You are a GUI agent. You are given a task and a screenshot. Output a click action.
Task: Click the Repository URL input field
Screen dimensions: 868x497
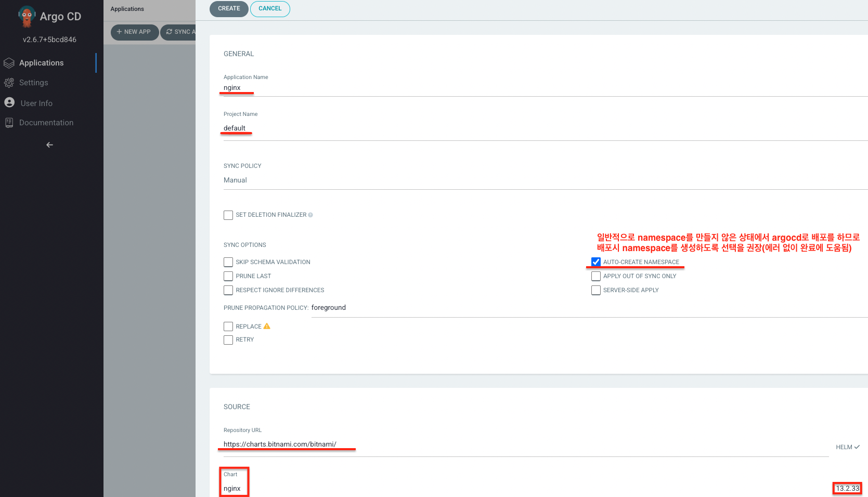[526, 444]
